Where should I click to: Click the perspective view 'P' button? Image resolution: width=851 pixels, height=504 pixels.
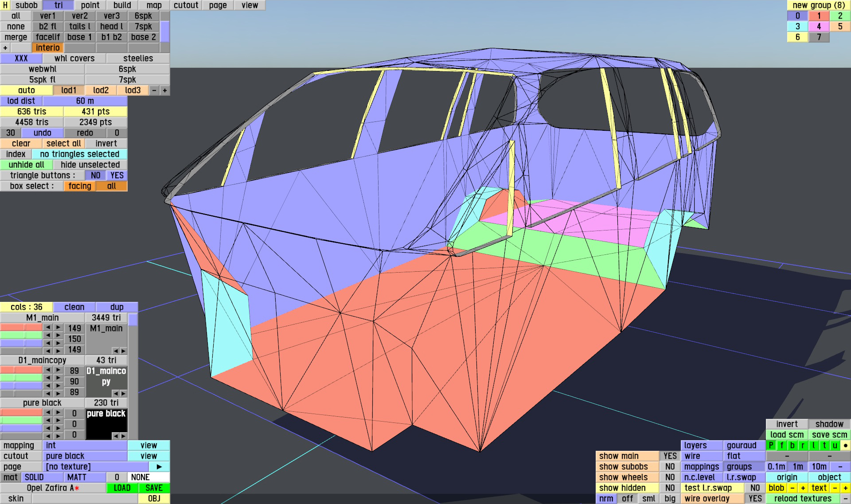coord(771,445)
